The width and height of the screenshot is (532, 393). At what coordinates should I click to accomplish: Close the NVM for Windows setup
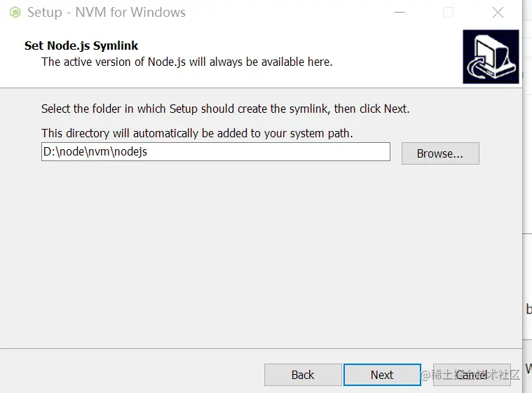(x=498, y=13)
